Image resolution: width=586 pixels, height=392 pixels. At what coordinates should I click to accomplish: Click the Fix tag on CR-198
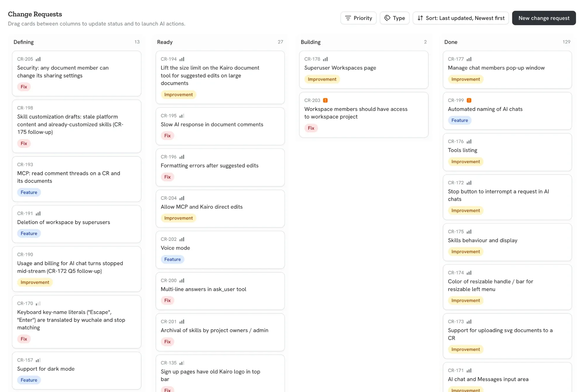[x=24, y=143]
